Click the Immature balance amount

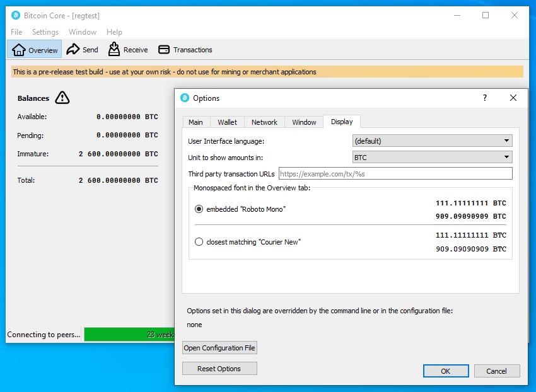[x=119, y=154]
